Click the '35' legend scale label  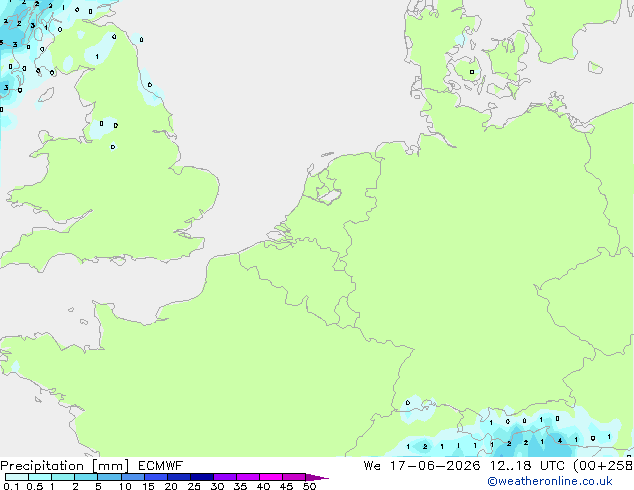pyautogui.click(x=240, y=486)
